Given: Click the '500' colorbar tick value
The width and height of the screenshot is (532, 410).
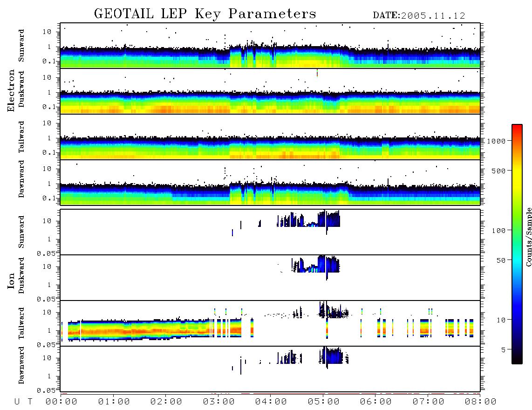Looking at the screenshot, I should [498, 171].
